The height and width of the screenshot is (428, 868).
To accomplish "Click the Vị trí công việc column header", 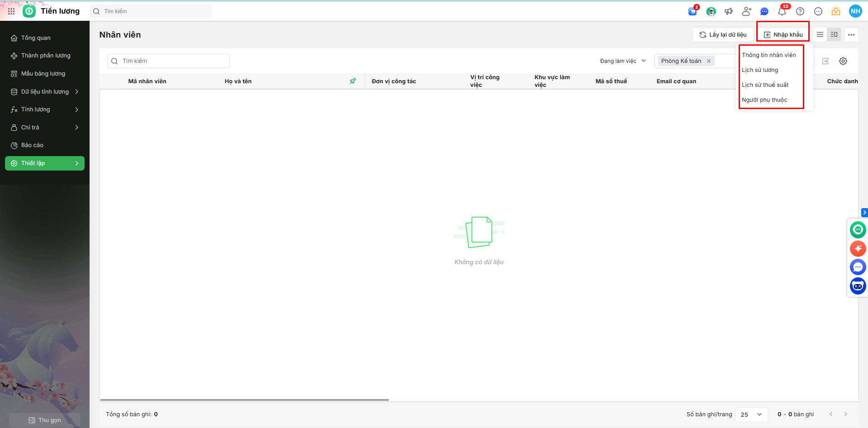I will (485, 81).
